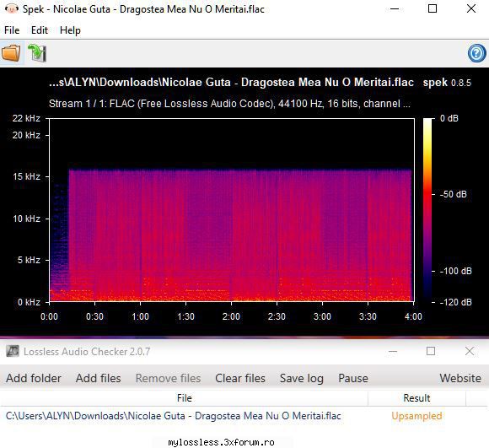Click Save log button
The height and width of the screenshot is (448, 489).
302,378
